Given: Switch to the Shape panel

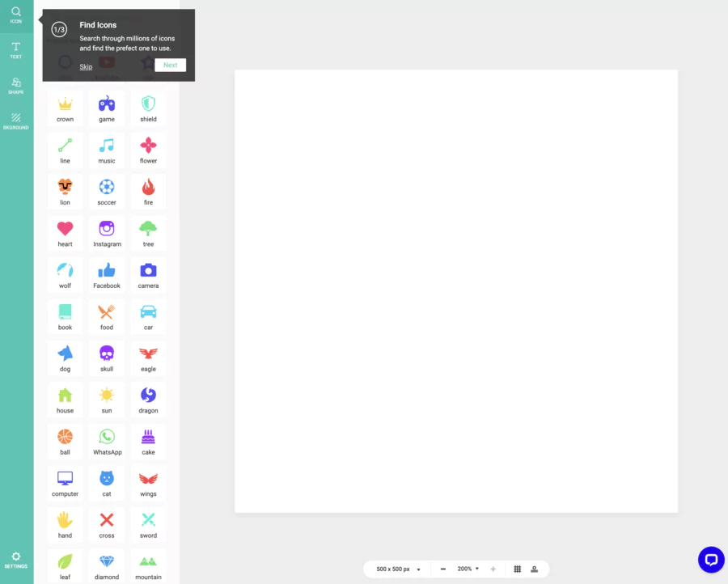Looking at the screenshot, I should point(15,86).
